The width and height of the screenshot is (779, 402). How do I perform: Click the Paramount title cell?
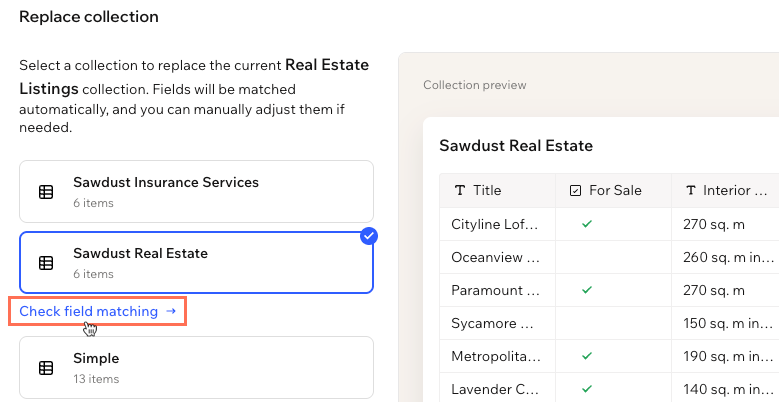coord(497,290)
